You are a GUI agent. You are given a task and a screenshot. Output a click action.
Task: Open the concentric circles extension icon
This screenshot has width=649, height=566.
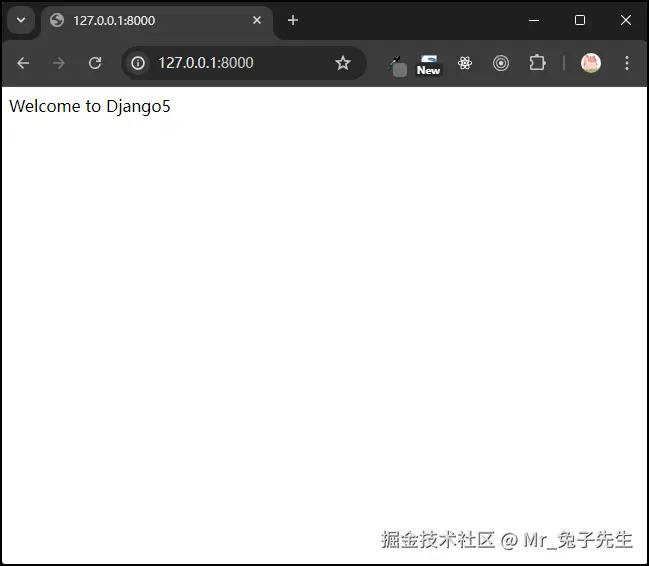[x=501, y=63]
